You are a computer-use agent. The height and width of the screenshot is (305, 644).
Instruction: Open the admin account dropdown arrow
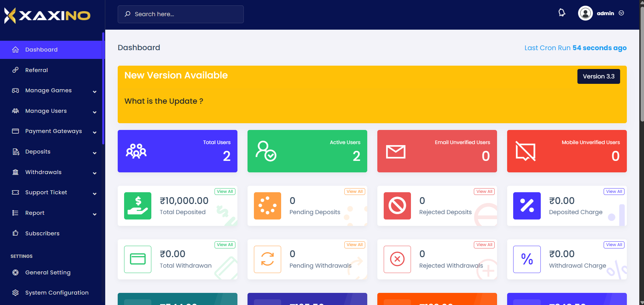pos(621,13)
